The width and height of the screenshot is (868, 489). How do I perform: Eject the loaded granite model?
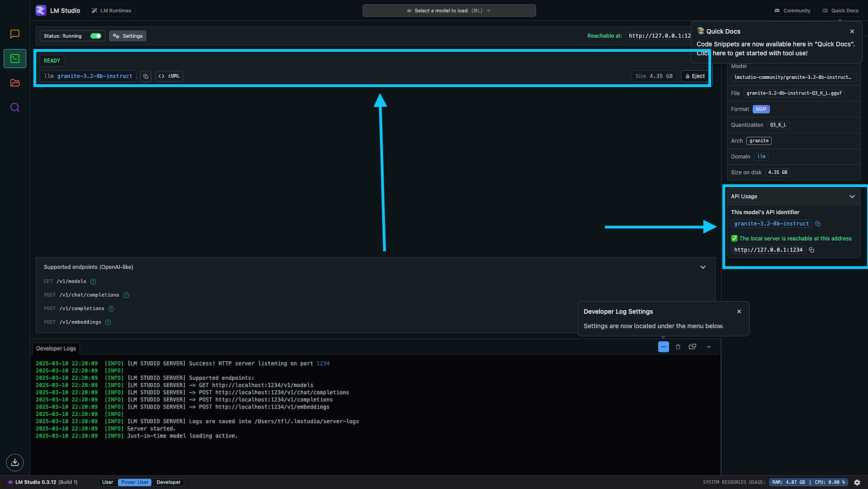[695, 76]
